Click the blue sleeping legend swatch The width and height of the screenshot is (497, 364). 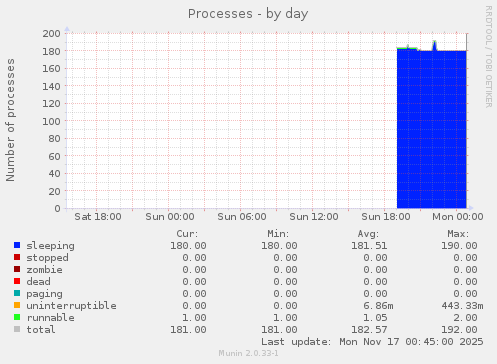coord(17,245)
